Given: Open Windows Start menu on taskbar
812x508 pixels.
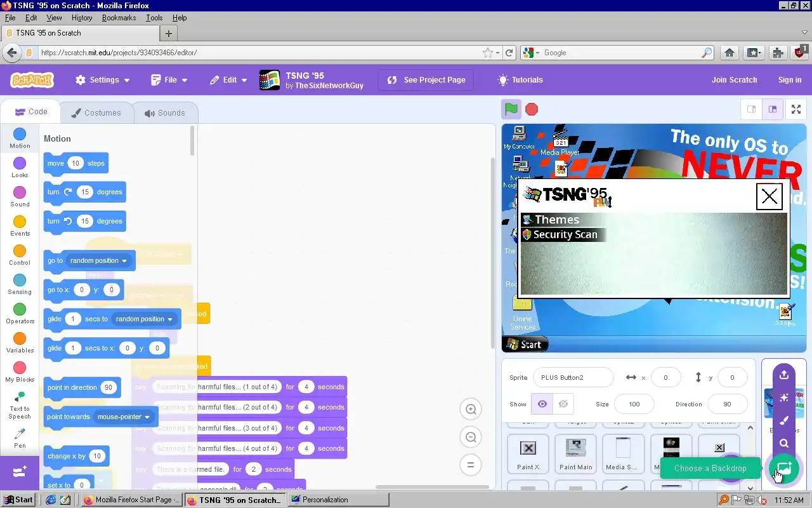Looking at the screenshot, I should pos(18,500).
